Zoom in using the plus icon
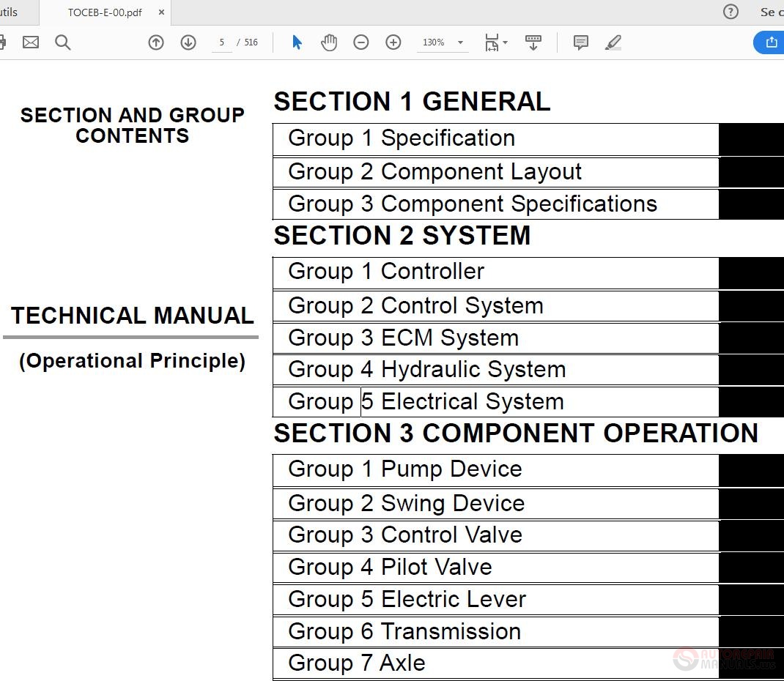The height and width of the screenshot is (681, 784). (x=393, y=42)
